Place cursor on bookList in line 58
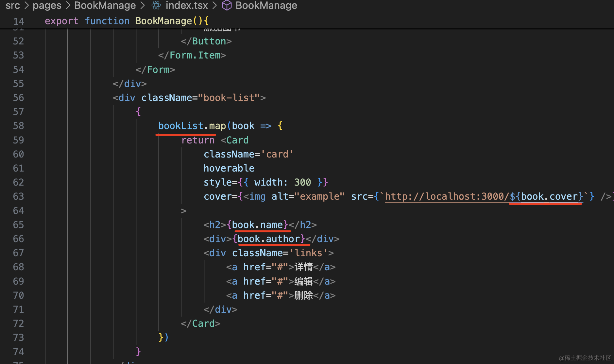Image resolution: width=614 pixels, height=364 pixels. (x=181, y=126)
